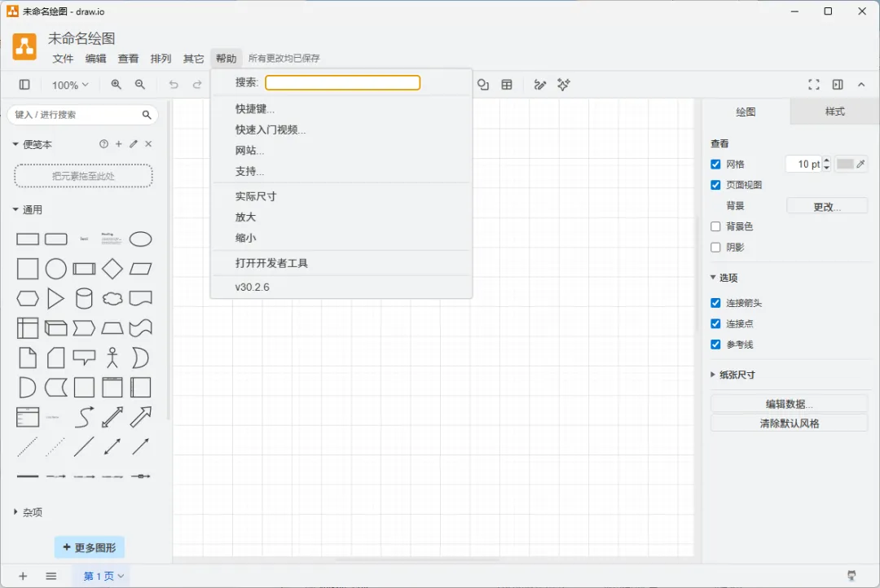This screenshot has width=880, height=588.
Task: Open the 其它 menu
Action: pyautogui.click(x=193, y=59)
